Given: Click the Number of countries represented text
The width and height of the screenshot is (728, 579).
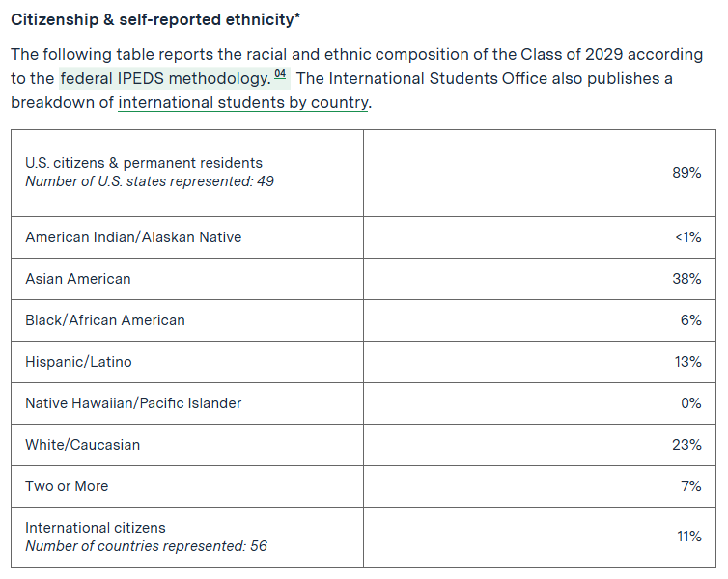Looking at the screenshot, I should pos(146,546).
